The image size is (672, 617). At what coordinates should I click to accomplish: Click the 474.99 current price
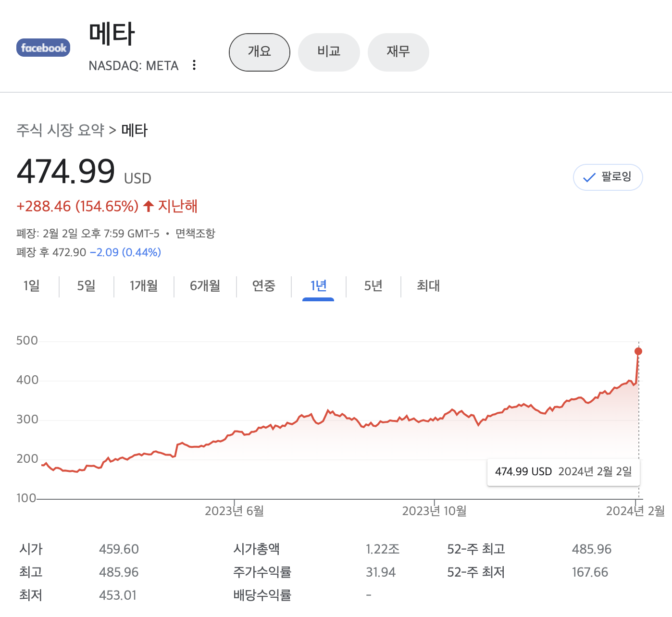pyautogui.click(x=66, y=172)
